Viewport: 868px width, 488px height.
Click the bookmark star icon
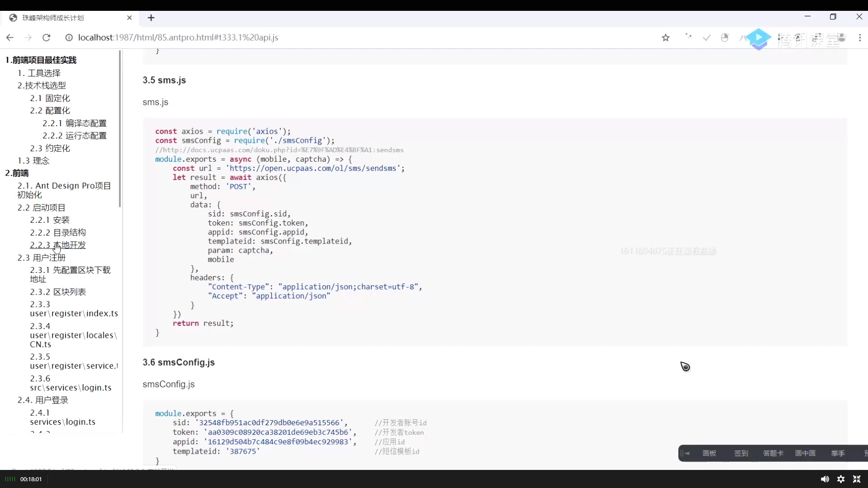665,38
